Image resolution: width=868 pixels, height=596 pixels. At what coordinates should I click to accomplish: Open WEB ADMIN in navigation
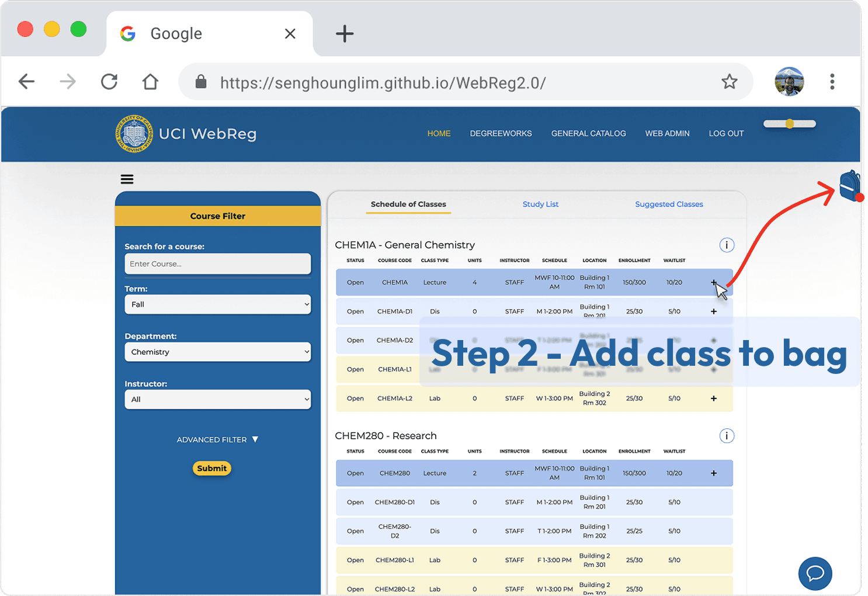[667, 133]
